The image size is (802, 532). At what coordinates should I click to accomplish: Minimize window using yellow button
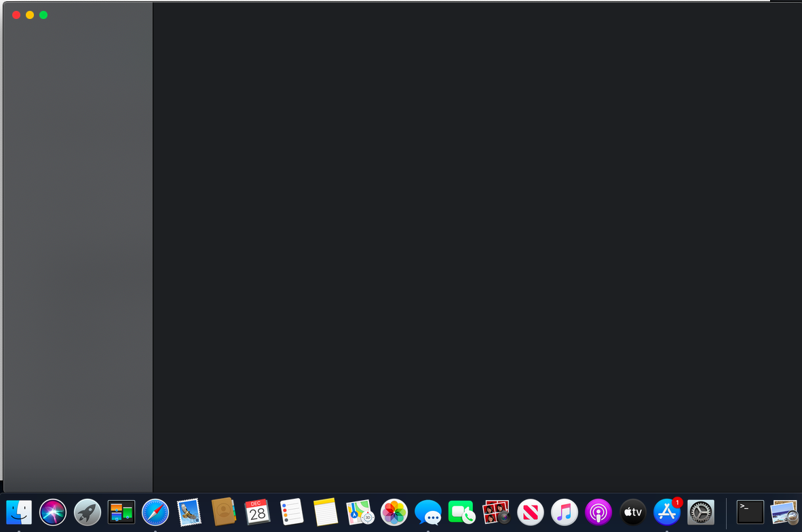click(30, 16)
